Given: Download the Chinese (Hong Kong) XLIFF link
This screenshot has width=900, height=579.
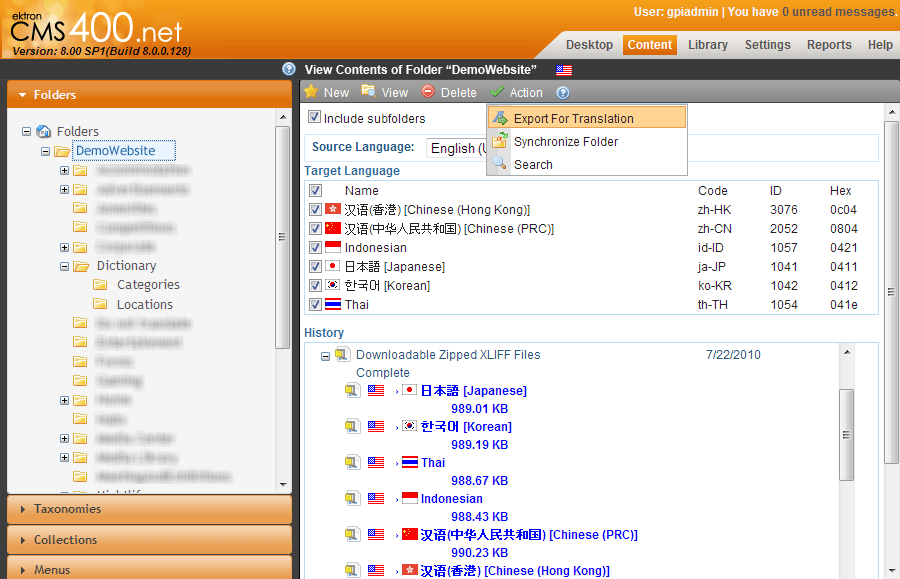Looking at the screenshot, I should coord(515,571).
